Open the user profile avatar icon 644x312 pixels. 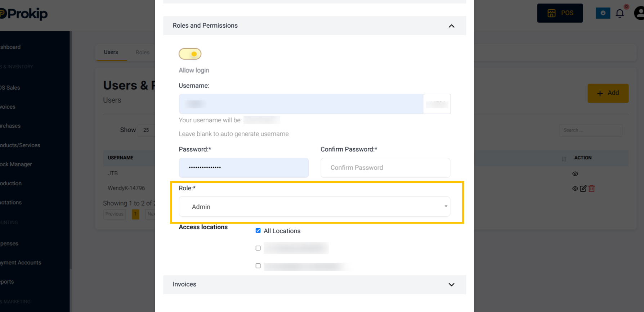tap(639, 13)
